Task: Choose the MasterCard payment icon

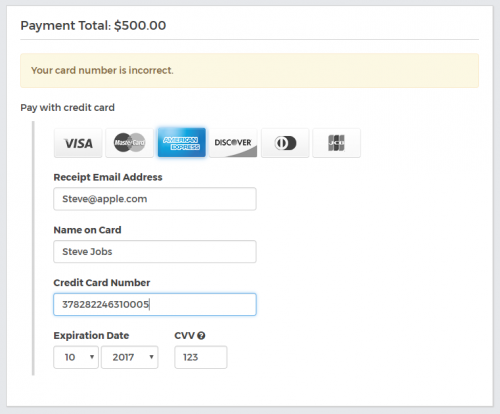Action: (x=129, y=143)
